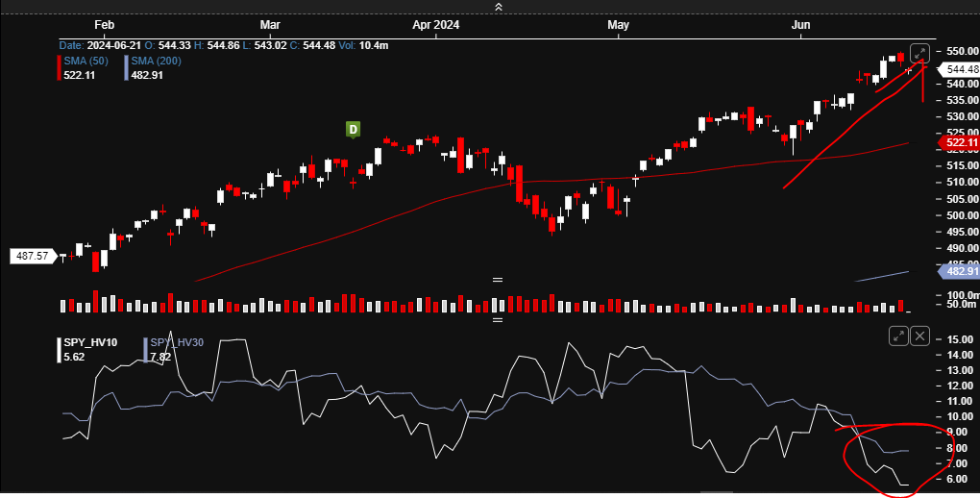Click the Mar label on the time axis
Screen dimensions: 980x498
(x=270, y=25)
